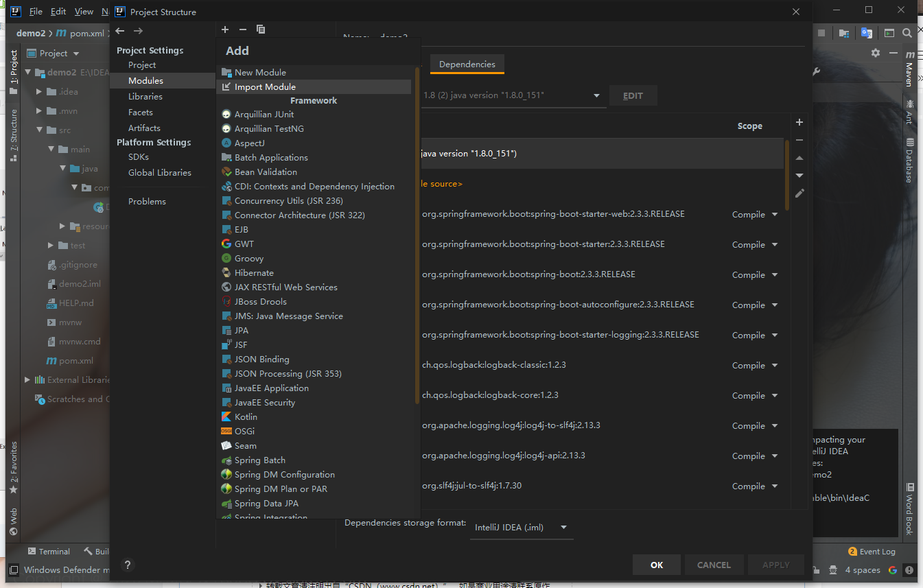923x588 pixels.
Task: Click the CANCEL button
Action: tap(714, 565)
